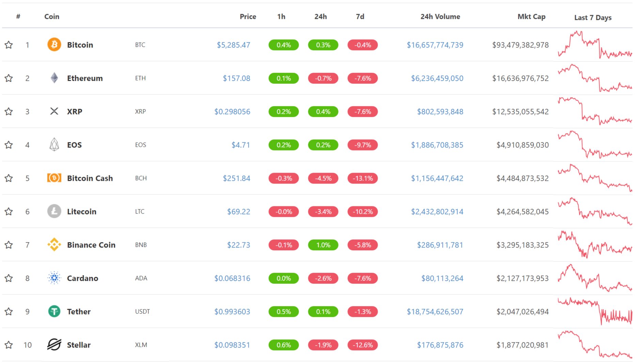Viewport: 640px width, 364px height.
Task: Click the Bitcoin logo icon
Action: [x=54, y=45]
